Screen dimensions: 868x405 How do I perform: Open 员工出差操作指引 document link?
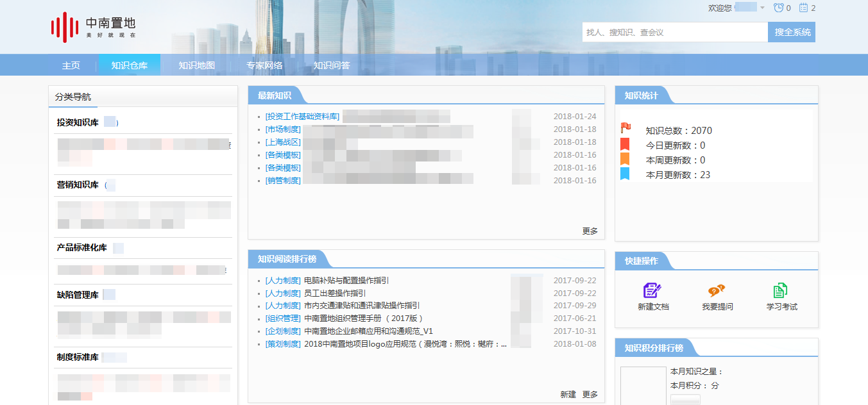coord(335,293)
